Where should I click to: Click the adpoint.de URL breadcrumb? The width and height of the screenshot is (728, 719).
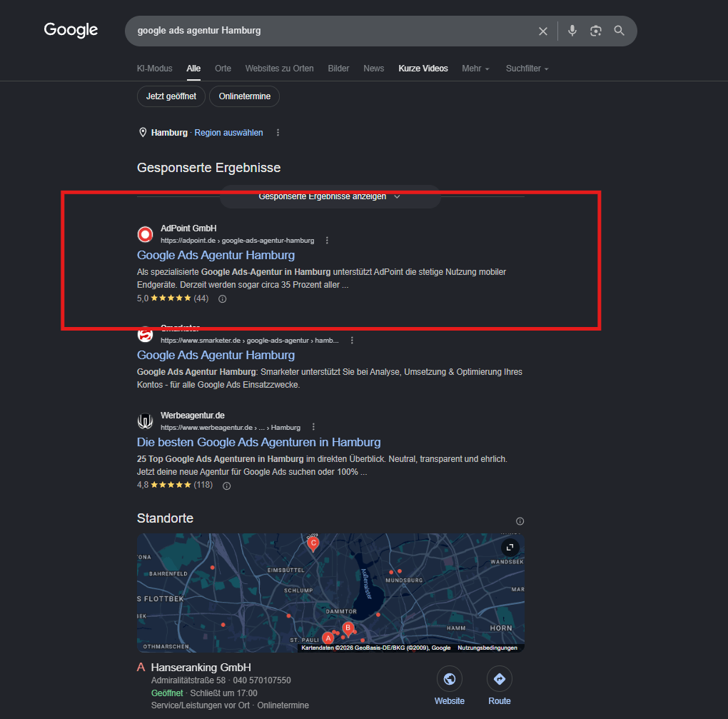click(237, 240)
